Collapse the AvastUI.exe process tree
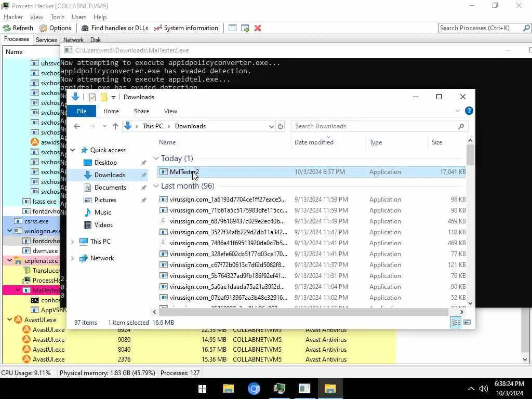Image resolution: width=532 pixels, height=399 pixels. 9,320
